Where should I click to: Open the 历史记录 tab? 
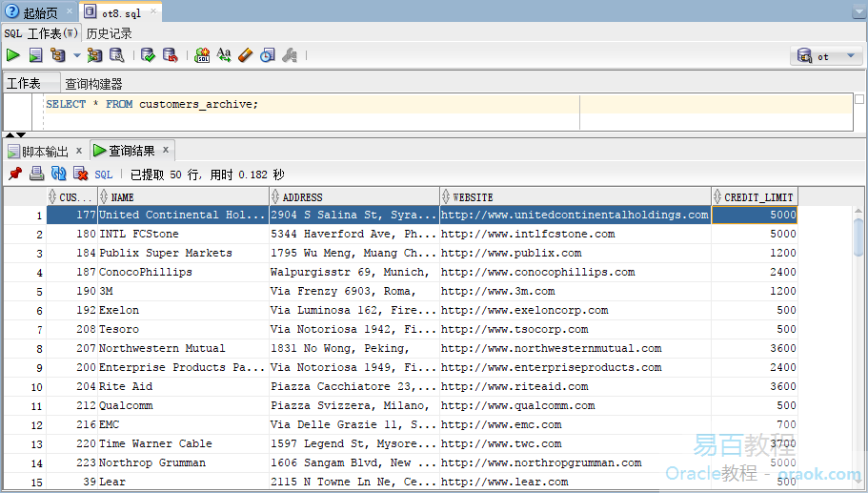point(110,33)
